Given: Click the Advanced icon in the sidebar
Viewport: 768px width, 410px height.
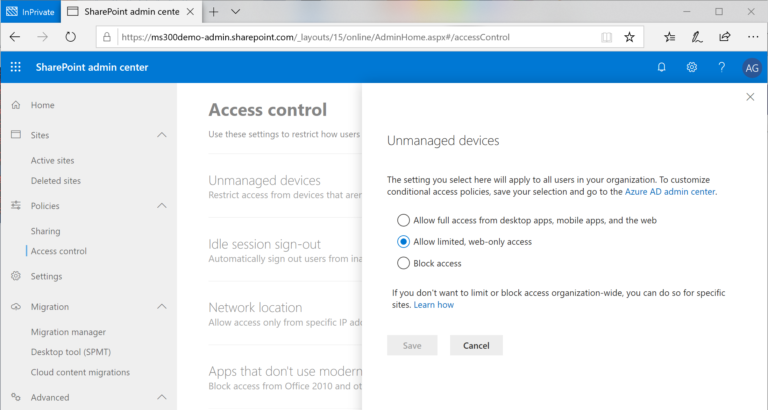Looking at the screenshot, I should 16,397.
